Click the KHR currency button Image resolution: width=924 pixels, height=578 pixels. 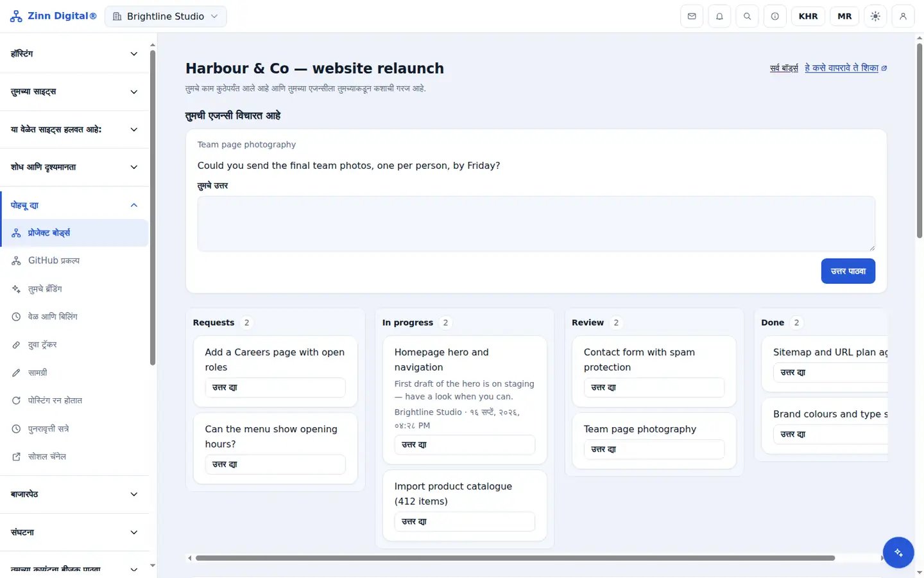click(x=809, y=16)
